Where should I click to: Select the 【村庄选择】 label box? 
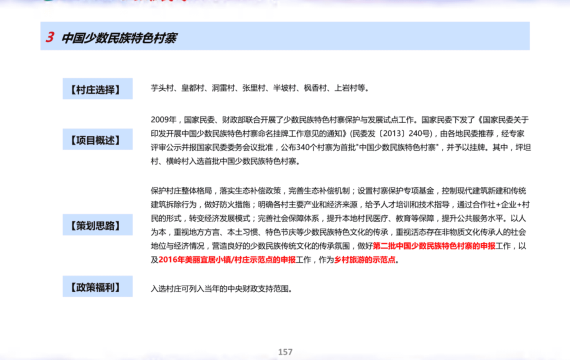(97, 89)
